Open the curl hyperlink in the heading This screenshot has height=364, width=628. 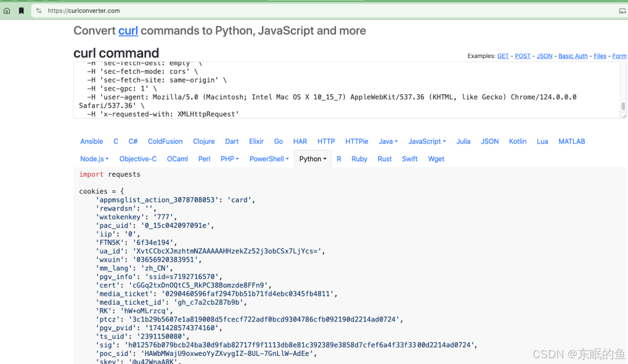(128, 31)
